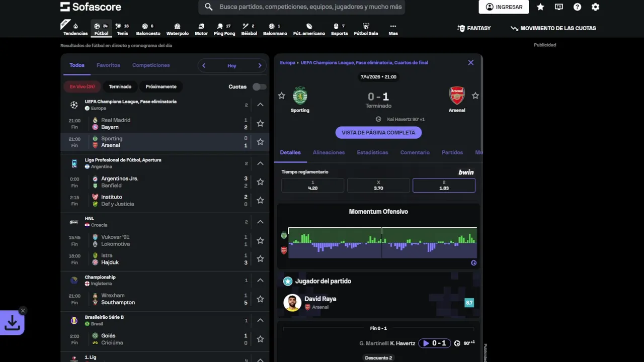The image size is (644, 362).
Task: Filter by Próximamente matches
Action: 161,86
